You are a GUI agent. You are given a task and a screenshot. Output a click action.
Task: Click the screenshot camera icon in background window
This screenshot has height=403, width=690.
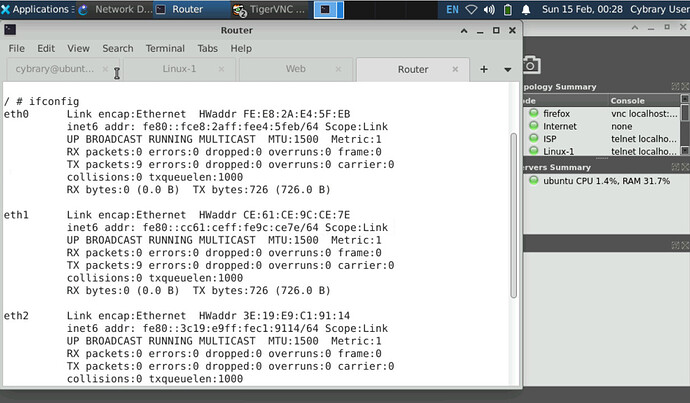coord(531,65)
